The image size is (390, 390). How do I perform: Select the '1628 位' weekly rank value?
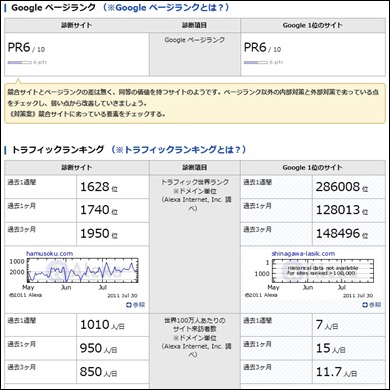[99, 187]
